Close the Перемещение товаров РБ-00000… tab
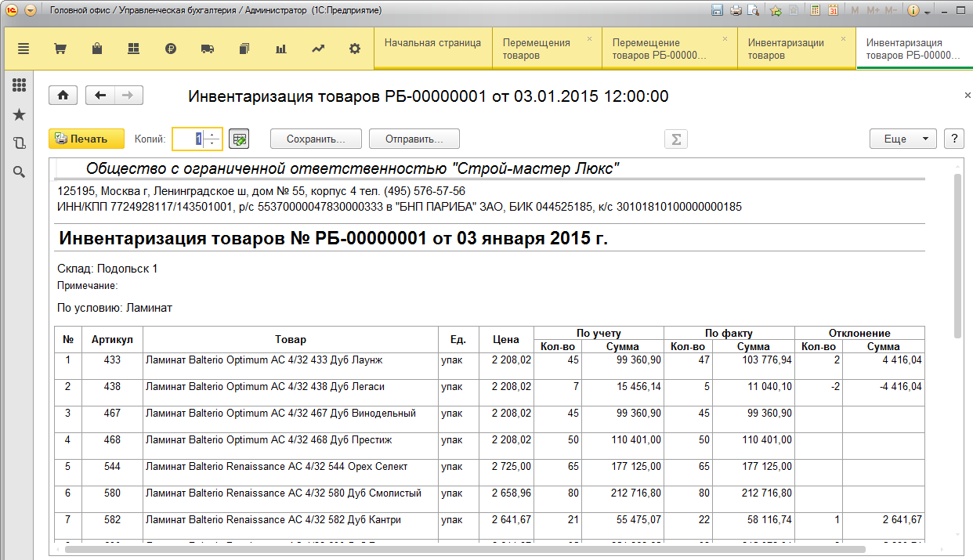The image size is (973, 560). tap(725, 38)
